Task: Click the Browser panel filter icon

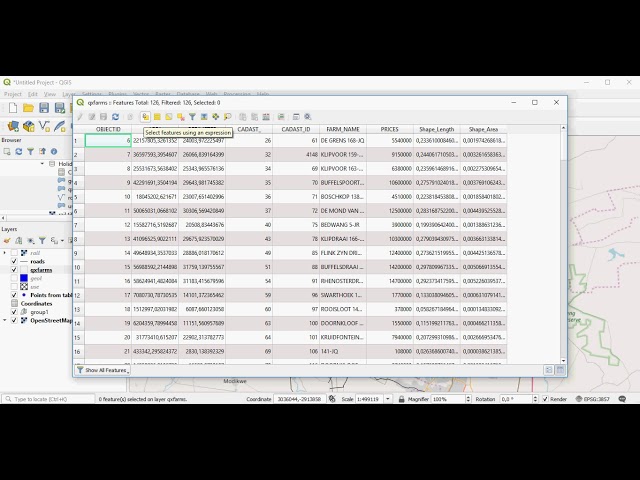Action: coord(30,151)
